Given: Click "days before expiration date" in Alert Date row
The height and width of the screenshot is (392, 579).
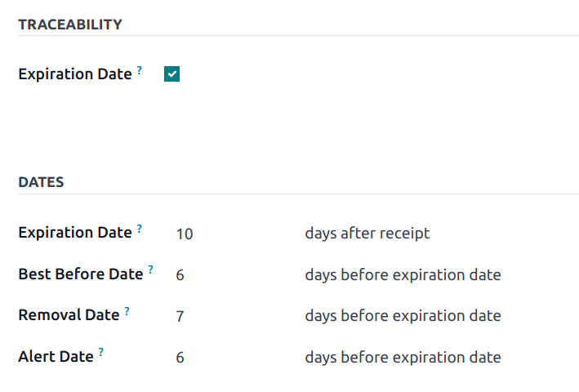Looking at the screenshot, I should pyautogui.click(x=403, y=358).
